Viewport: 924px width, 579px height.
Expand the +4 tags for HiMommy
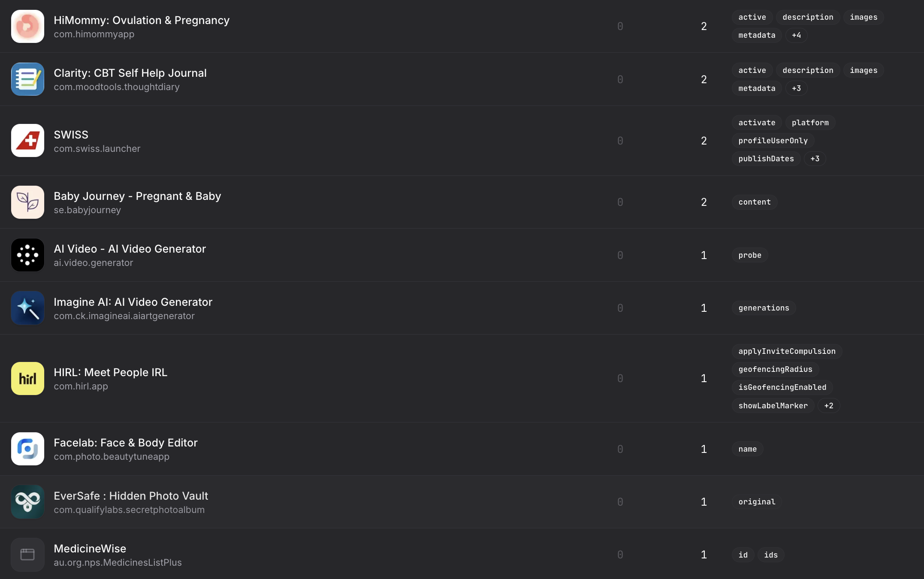click(x=796, y=35)
